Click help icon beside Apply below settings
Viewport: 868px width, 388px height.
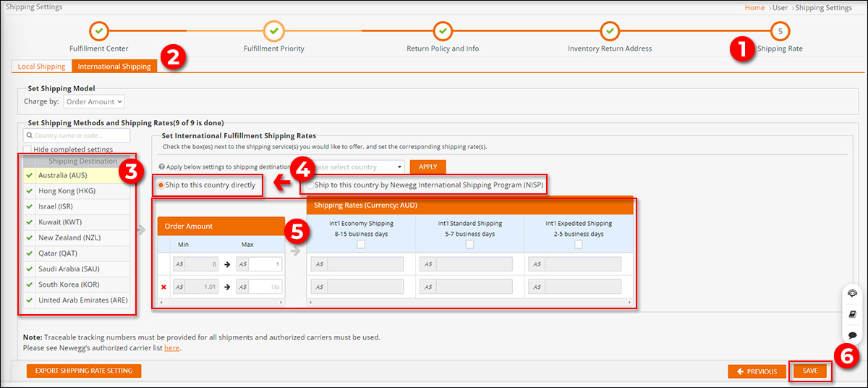click(161, 166)
